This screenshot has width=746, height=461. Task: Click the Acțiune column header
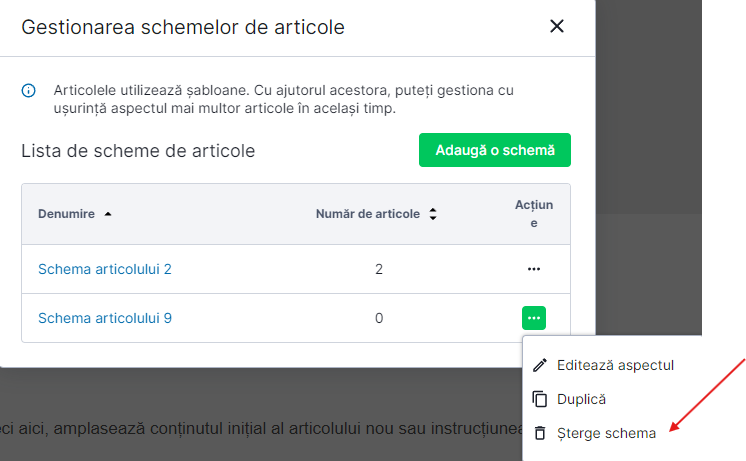pos(533,214)
